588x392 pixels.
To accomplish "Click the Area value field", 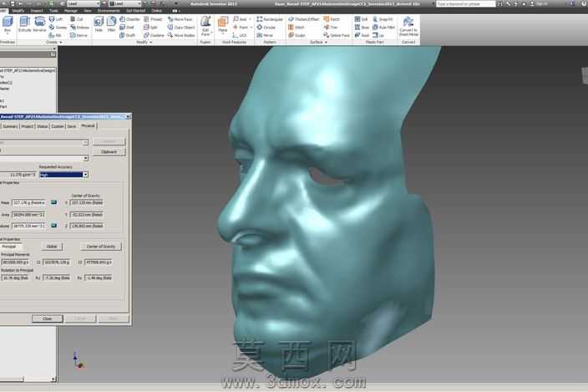I will click(x=28, y=215).
